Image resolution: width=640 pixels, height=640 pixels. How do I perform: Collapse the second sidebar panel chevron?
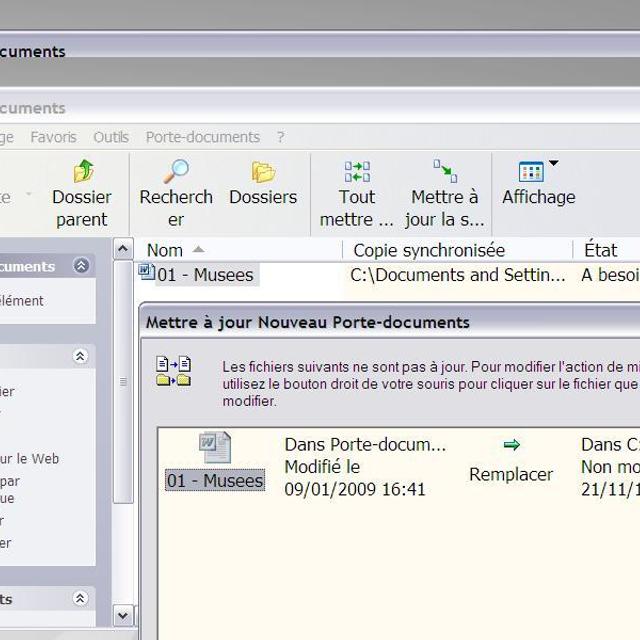tap(81, 357)
